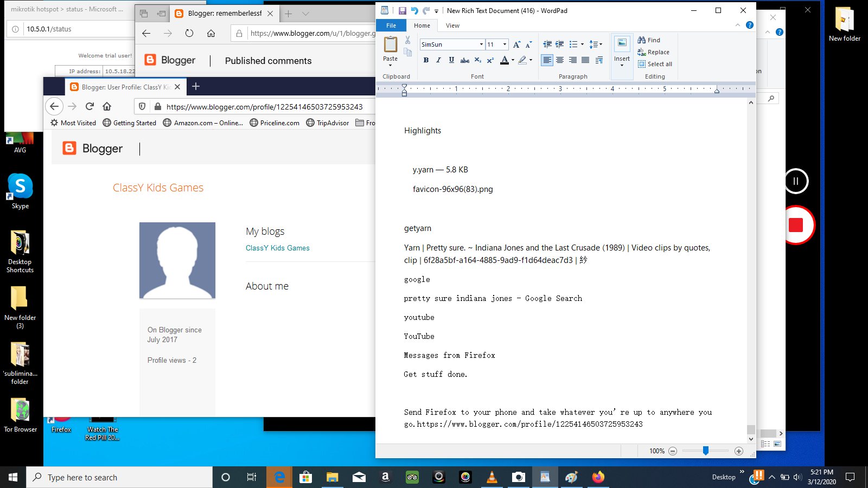Open the Edge home button
The width and height of the screenshot is (868, 488).
[x=211, y=33]
